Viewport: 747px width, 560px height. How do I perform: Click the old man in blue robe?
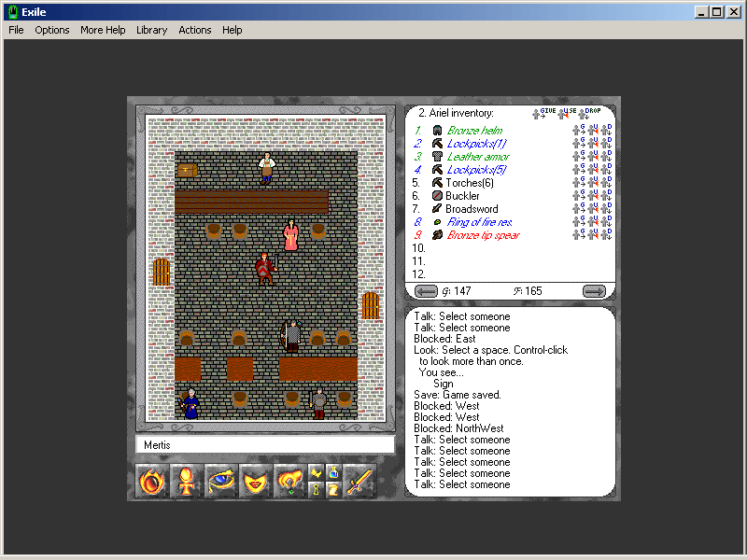(190, 404)
